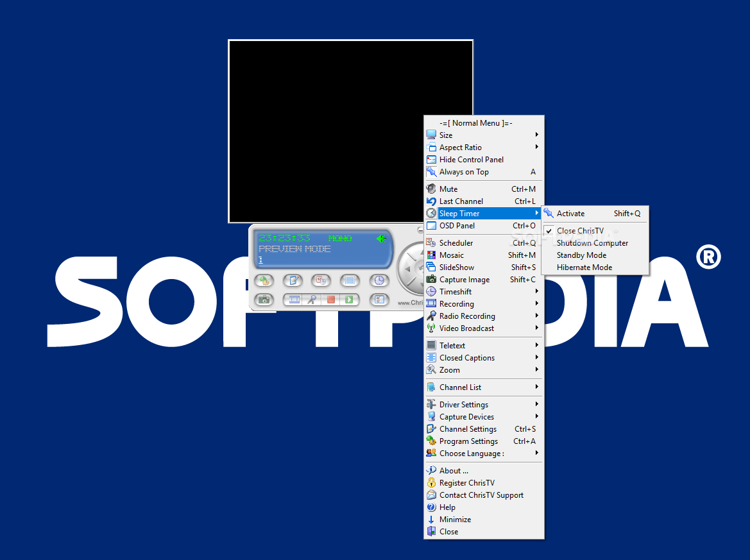The width and height of the screenshot is (750, 560).
Task: Open the About ... entry
Action: pos(484,471)
